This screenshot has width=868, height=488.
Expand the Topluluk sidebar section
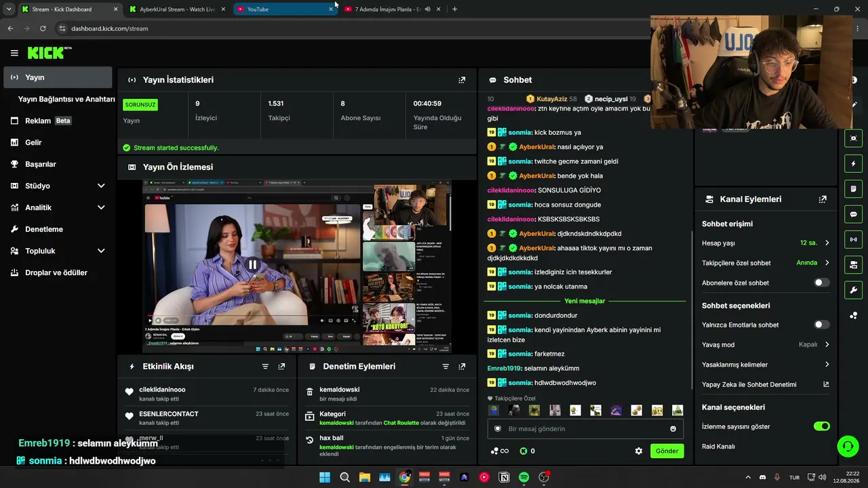click(101, 251)
